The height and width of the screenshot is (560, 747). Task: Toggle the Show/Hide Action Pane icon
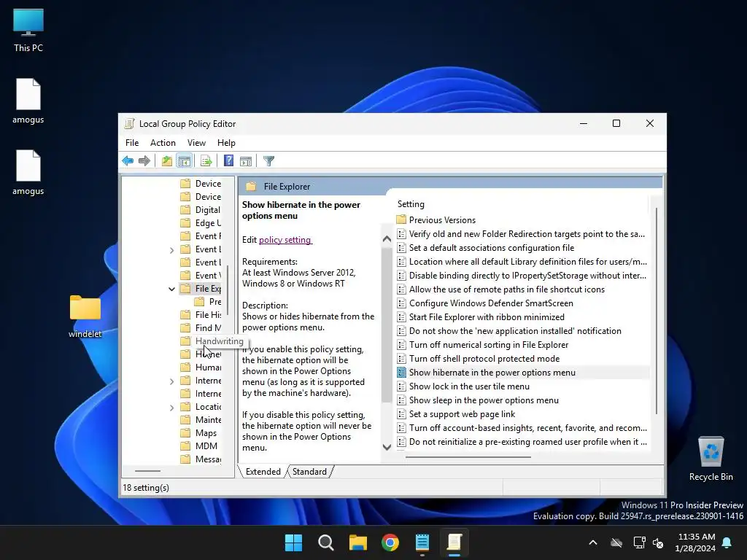[x=246, y=161]
